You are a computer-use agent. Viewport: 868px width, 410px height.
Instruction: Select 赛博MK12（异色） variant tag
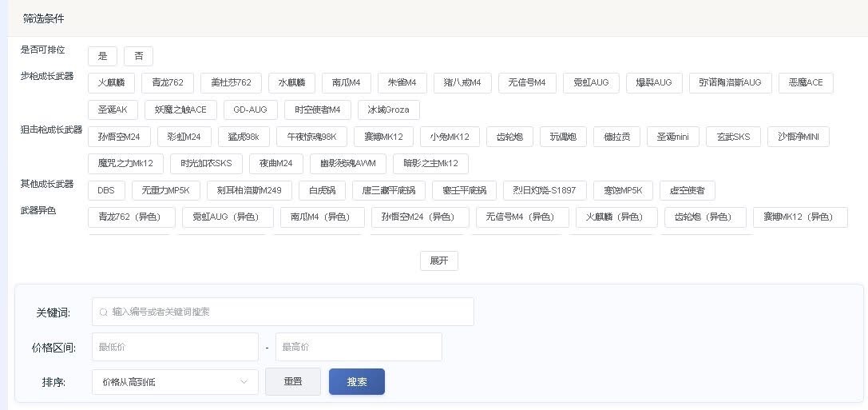[x=800, y=217]
